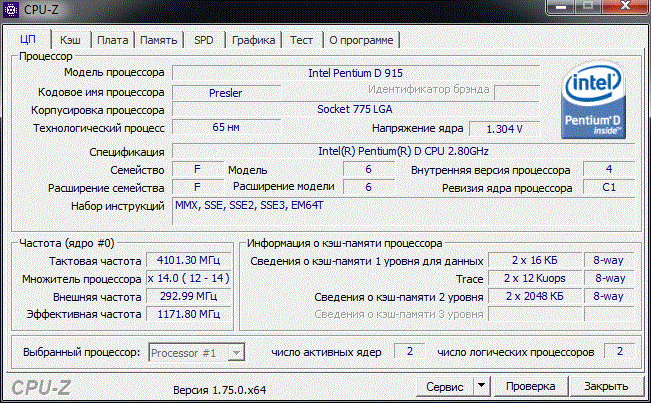Viewport: 651px width, 403px height.
Task: Click the 2 x 2048 КБ L2 cache value
Action: [x=535, y=296]
